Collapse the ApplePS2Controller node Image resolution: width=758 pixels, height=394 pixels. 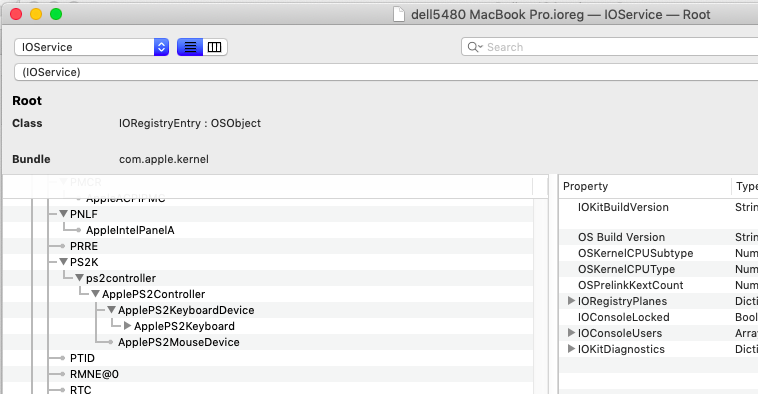tap(95, 294)
